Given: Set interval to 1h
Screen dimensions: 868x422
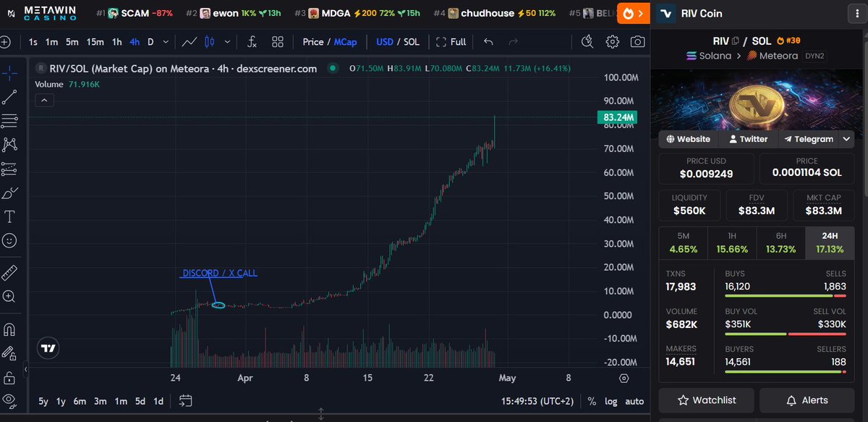Looking at the screenshot, I should coord(116,42).
